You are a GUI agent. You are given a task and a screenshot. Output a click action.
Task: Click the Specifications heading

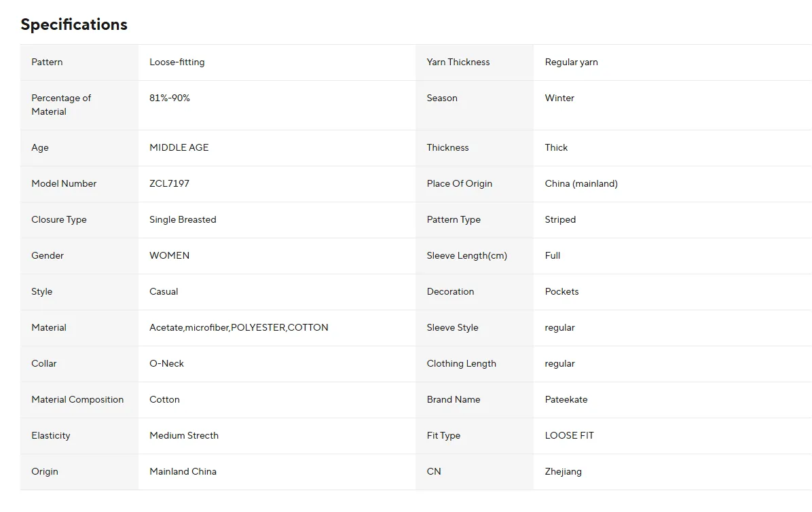[74, 24]
